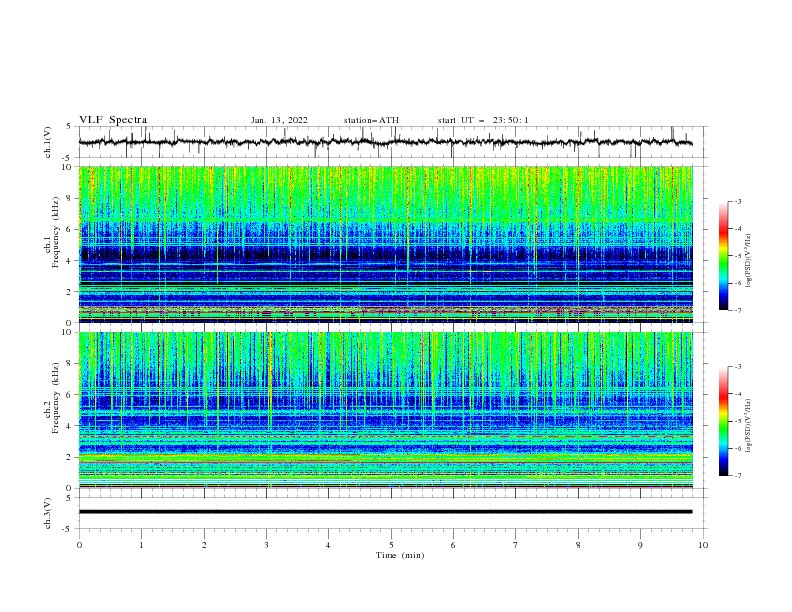Click the "ch.3(V)" axis label
792x612 pixels.
47,513
